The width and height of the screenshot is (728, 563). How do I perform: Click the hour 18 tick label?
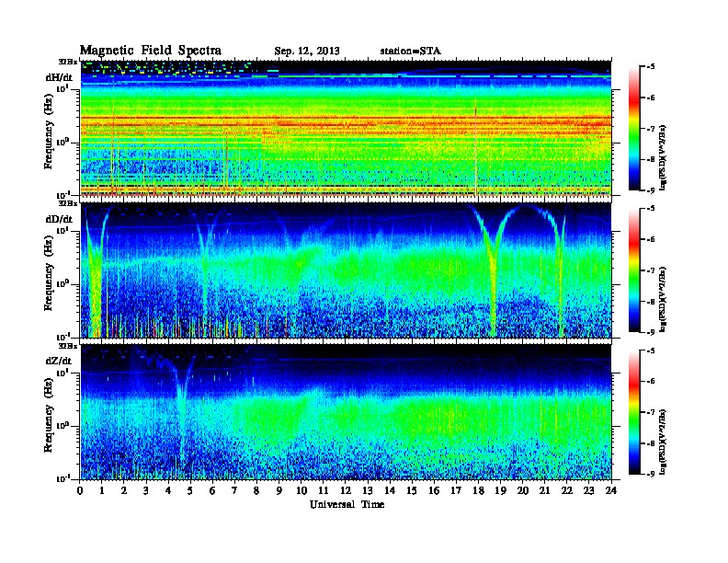pyautogui.click(x=478, y=490)
